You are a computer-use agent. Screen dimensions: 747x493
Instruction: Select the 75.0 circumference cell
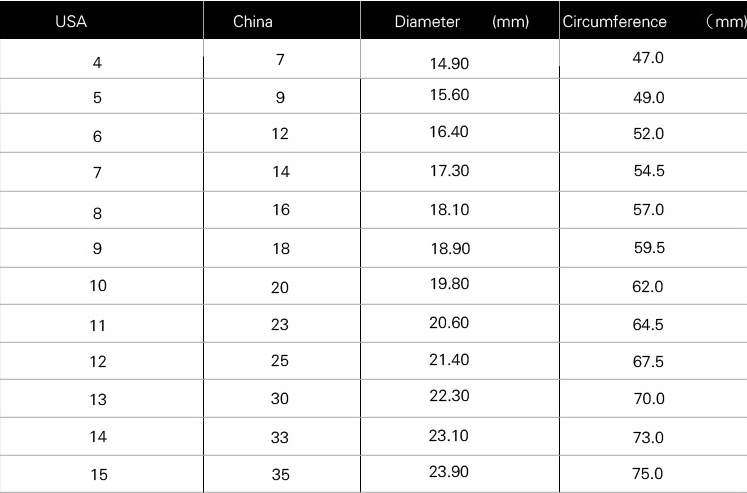click(648, 474)
